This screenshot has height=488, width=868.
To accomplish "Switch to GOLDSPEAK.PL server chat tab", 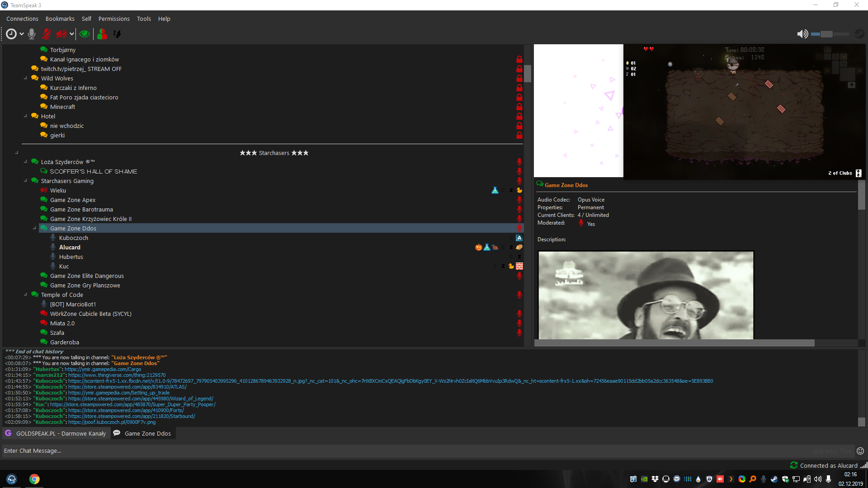I will (57, 433).
